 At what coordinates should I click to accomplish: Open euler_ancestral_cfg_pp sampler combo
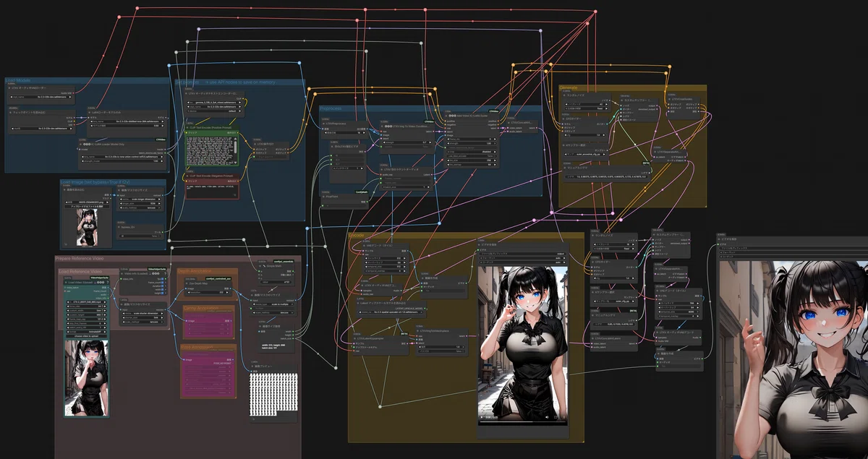(584, 155)
